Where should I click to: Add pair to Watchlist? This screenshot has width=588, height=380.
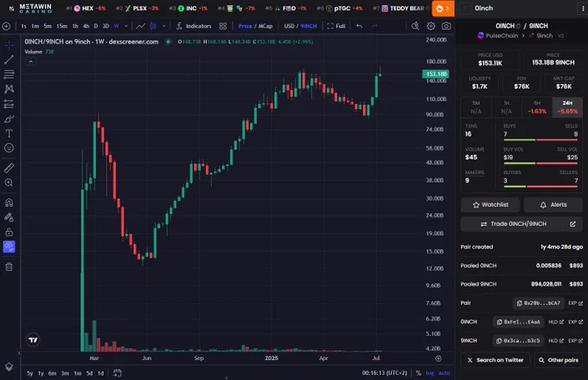(x=490, y=204)
